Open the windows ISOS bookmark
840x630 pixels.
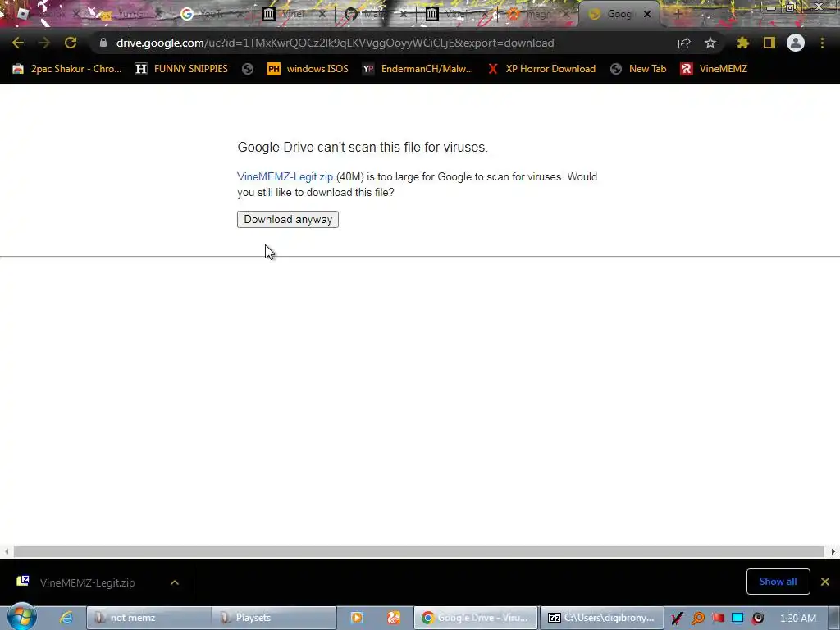point(308,69)
